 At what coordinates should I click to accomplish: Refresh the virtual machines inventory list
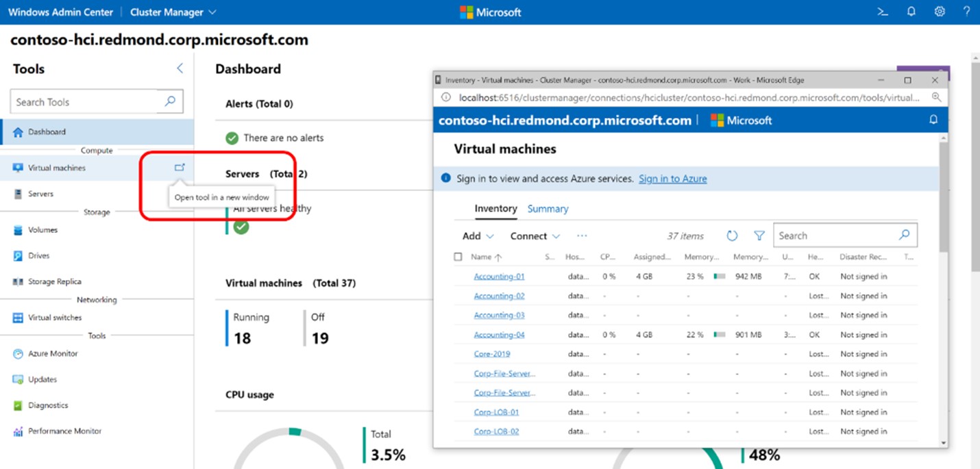pos(733,235)
